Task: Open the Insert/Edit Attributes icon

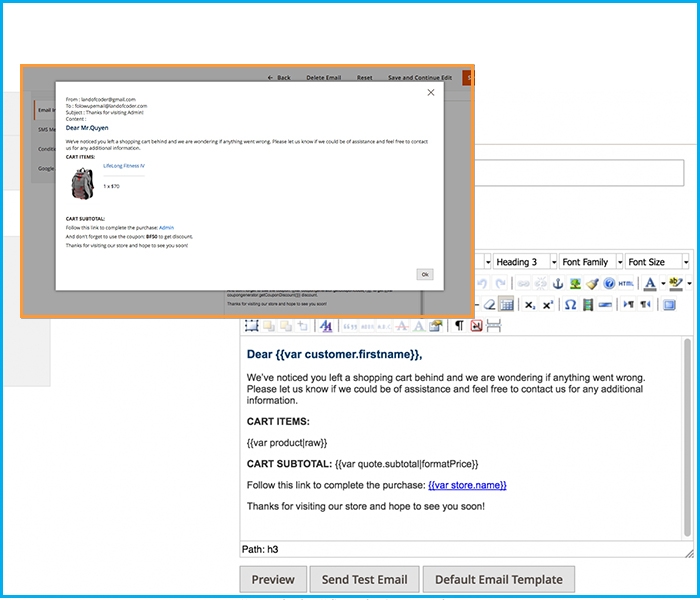Action: click(436, 325)
